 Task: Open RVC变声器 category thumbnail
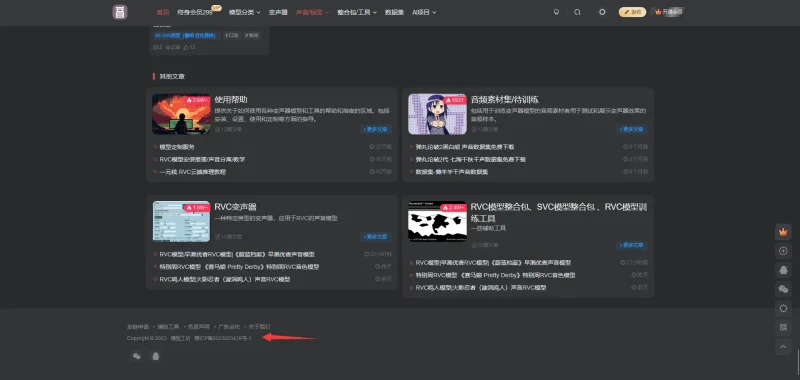pyautogui.click(x=181, y=221)
